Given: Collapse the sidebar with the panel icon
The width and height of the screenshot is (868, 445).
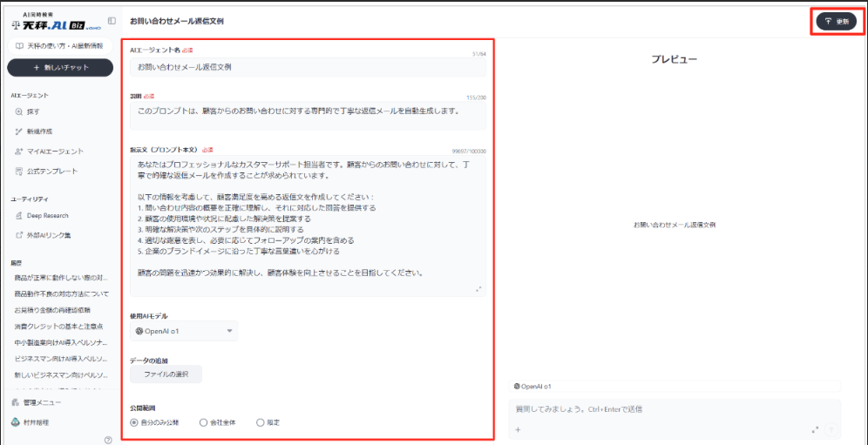Looking at the screenshot, I should 112,21.
